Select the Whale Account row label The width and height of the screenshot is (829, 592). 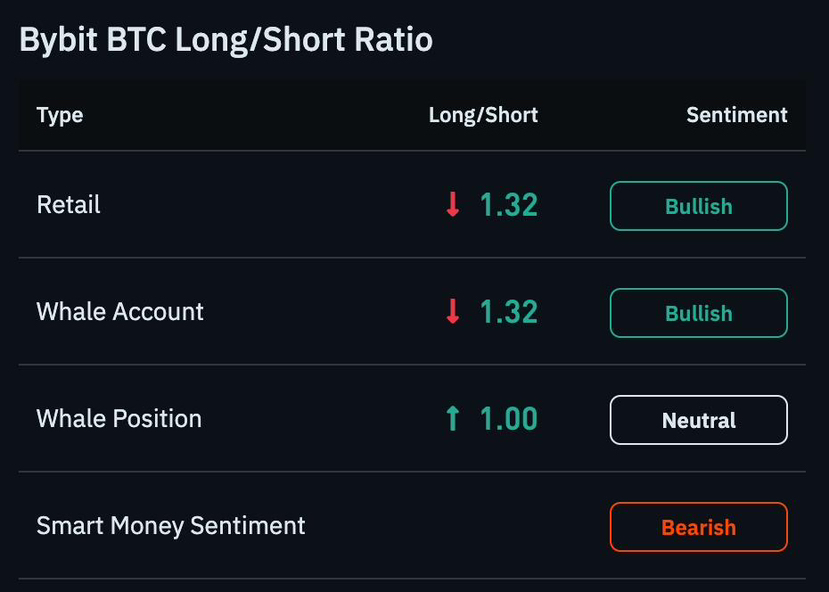pyautogui.click(x=120, y=311)
